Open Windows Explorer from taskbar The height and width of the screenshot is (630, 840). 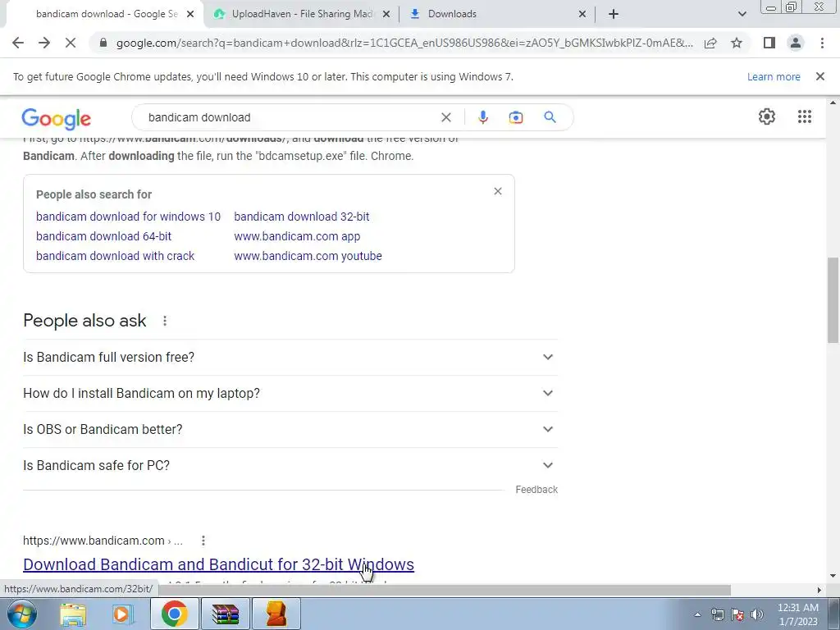[73, 614]
